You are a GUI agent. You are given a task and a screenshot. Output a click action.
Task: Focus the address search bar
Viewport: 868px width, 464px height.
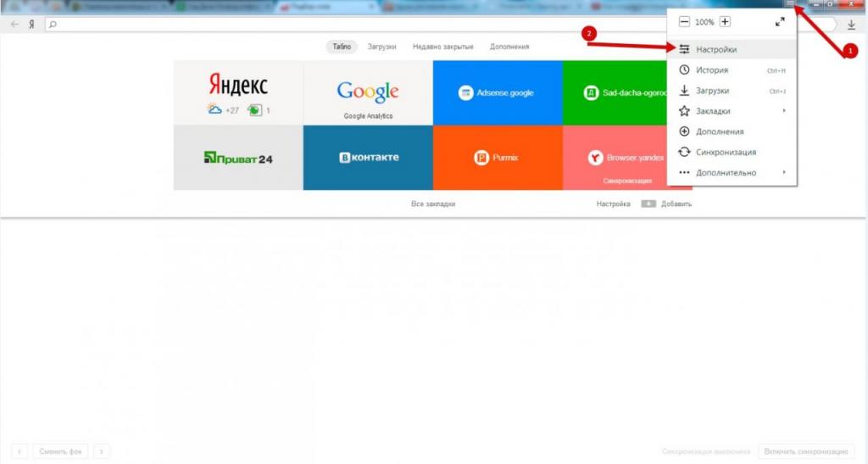click(440, 25)
